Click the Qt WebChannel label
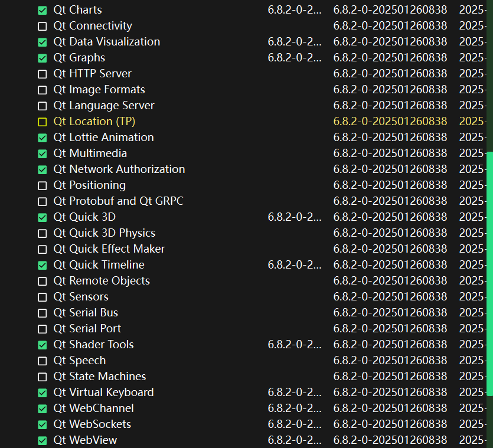Image resolution: width=493 pixels, height=448 pixels. [94, 408]
